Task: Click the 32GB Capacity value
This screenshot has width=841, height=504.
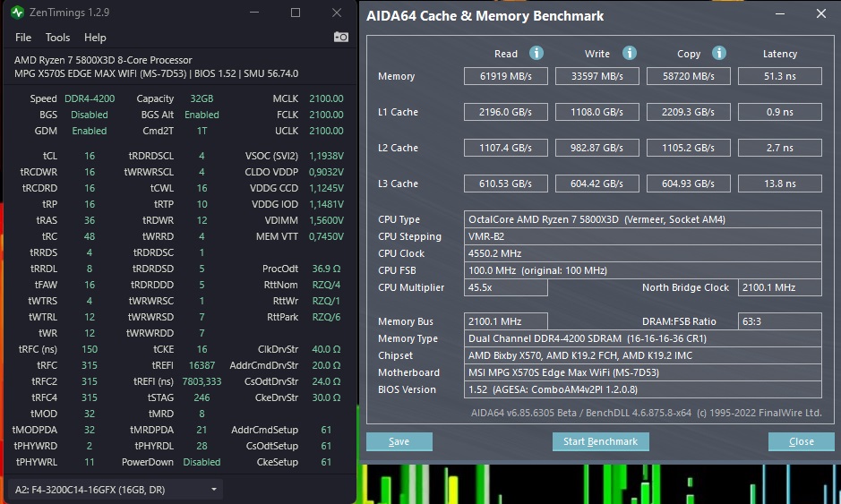Action: [x=202, y=98]
